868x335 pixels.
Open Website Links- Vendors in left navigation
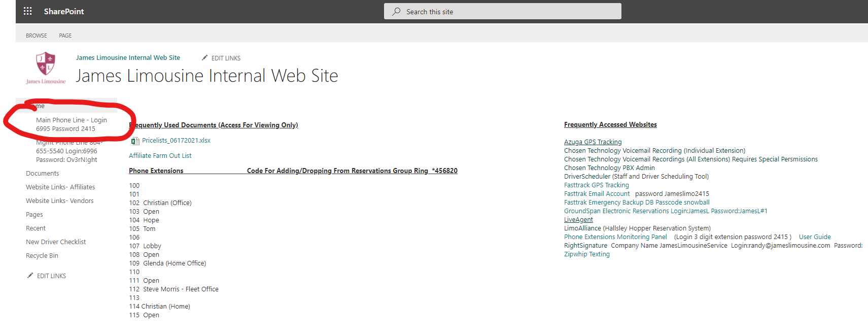pos(60,201)
